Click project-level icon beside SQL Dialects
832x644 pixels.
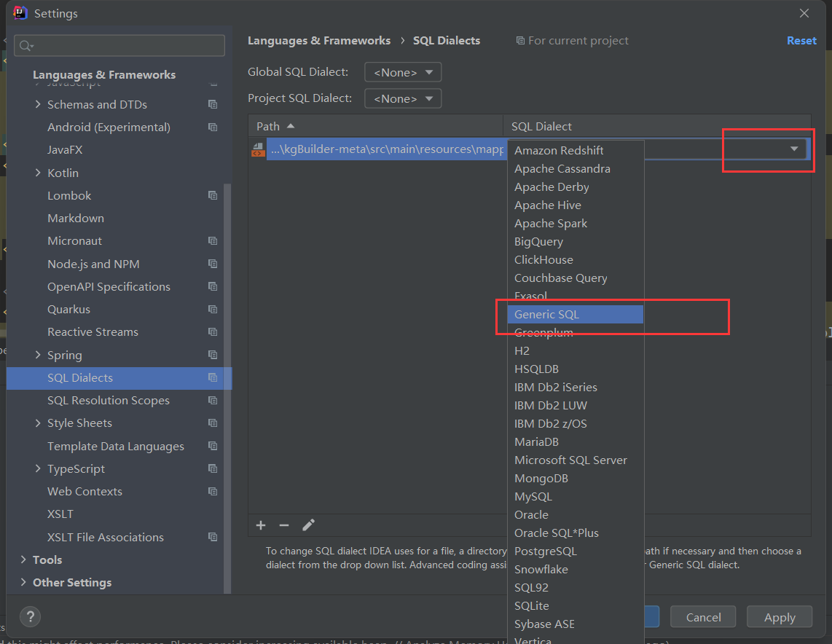tap(213, 377)
